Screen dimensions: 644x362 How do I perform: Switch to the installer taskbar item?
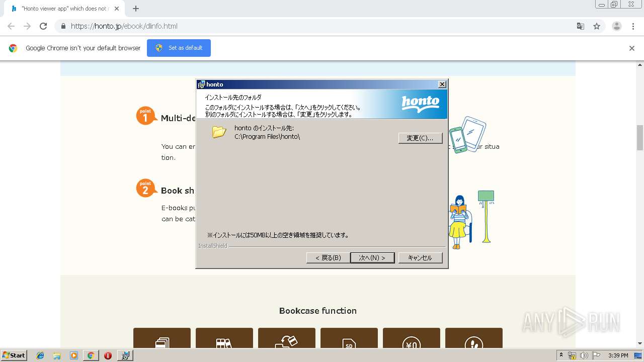(x=125, y=355)
